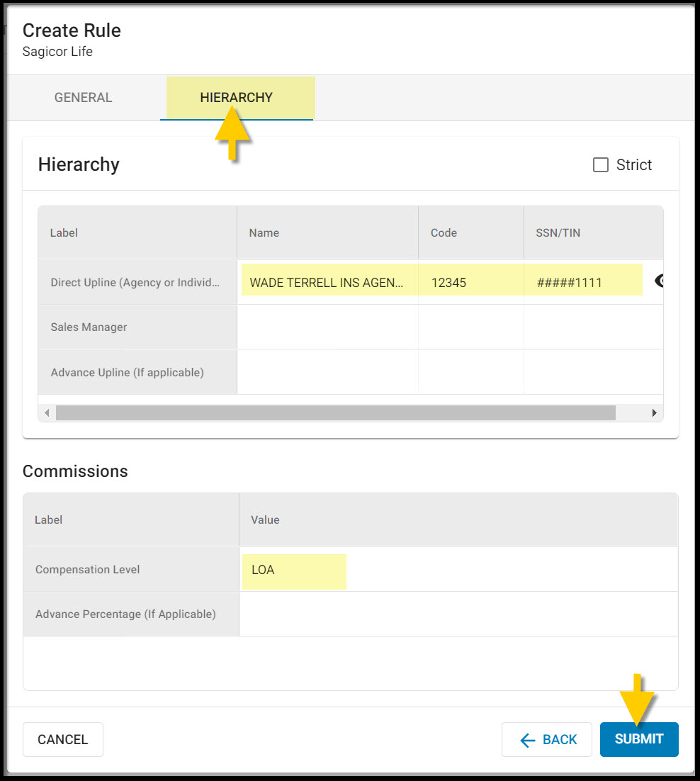The image size is (700, 781).
Task: Click the horizontal scrollbar thumb in the hierarchy table
Action: tap(335, 412)
